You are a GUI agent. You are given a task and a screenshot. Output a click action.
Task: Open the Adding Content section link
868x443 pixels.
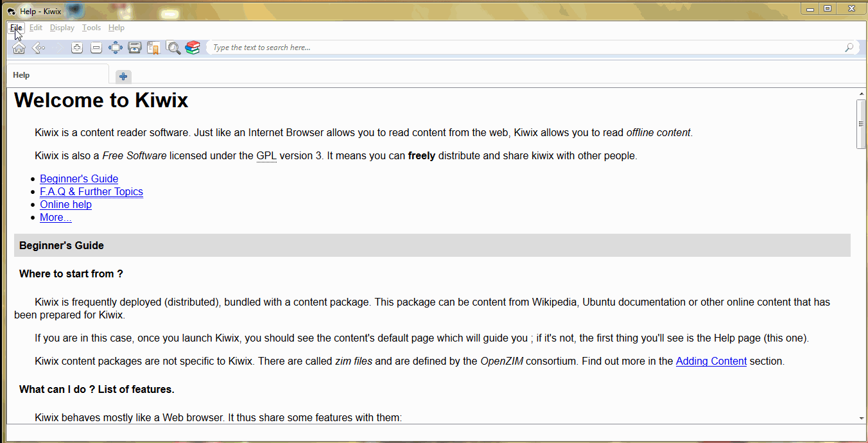711,361
